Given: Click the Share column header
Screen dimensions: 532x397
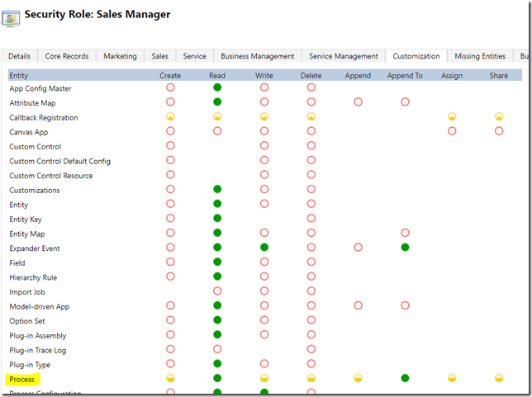Looking at the screenshot, I should (x=498, y=76).
